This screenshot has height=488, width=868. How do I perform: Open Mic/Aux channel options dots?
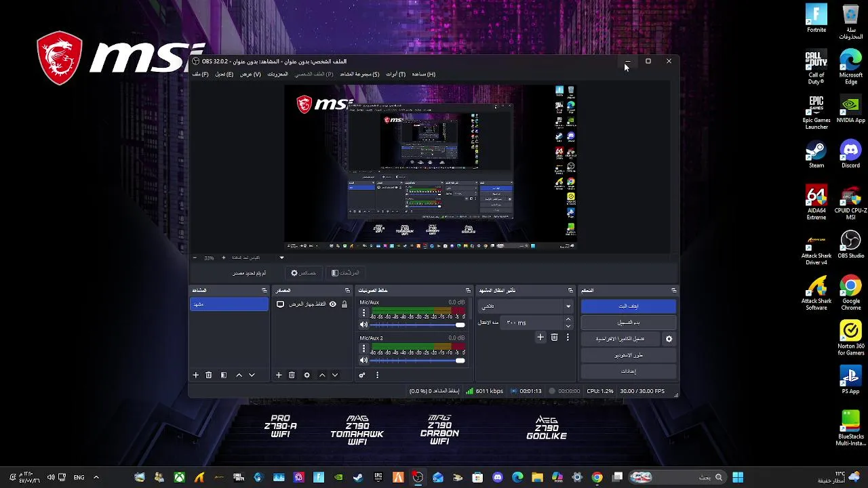pos(363,313)
